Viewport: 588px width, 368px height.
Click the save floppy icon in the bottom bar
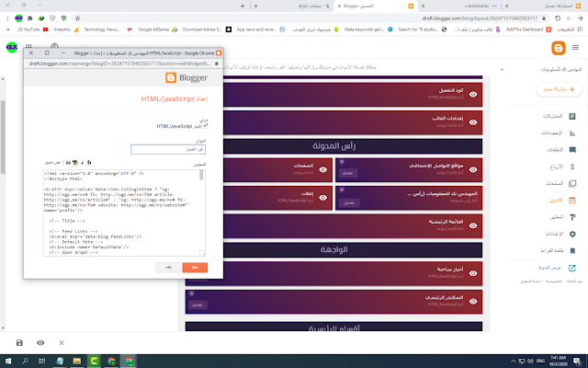[19, 342]
